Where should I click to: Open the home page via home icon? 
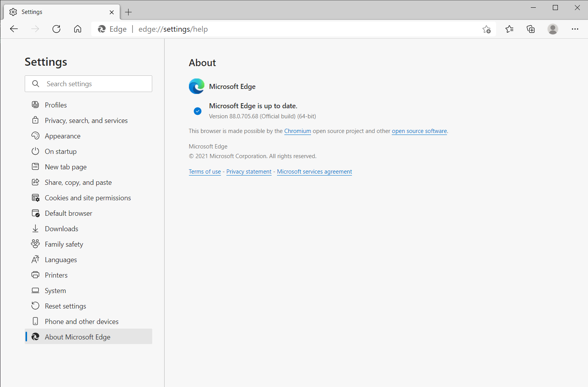point(78,29)
